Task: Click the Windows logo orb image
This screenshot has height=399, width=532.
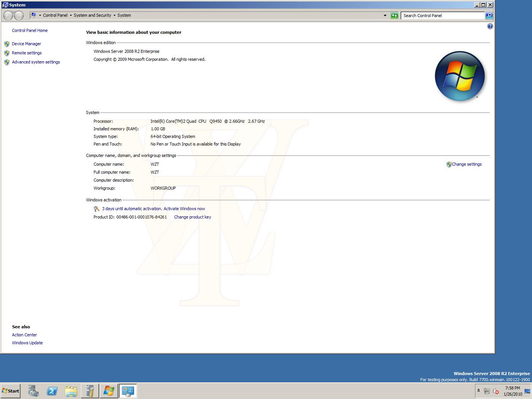Action: tap(460, 76)
